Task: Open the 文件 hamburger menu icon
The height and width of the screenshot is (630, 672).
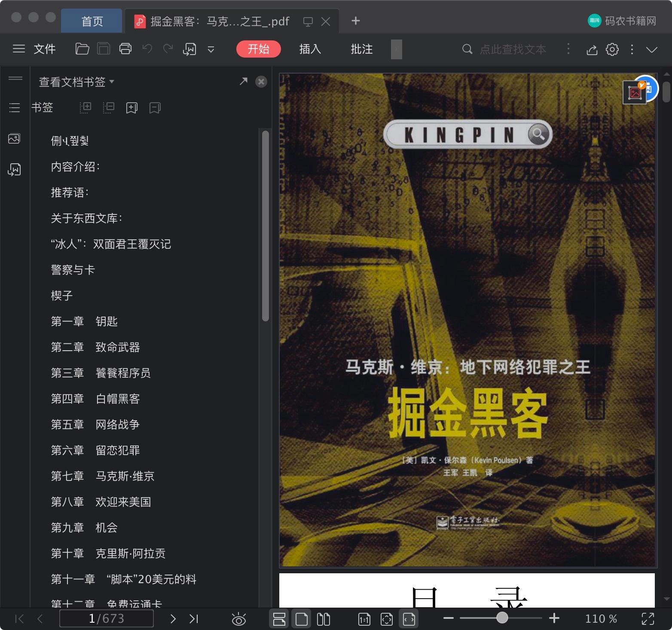Action: tap(19, 49)
